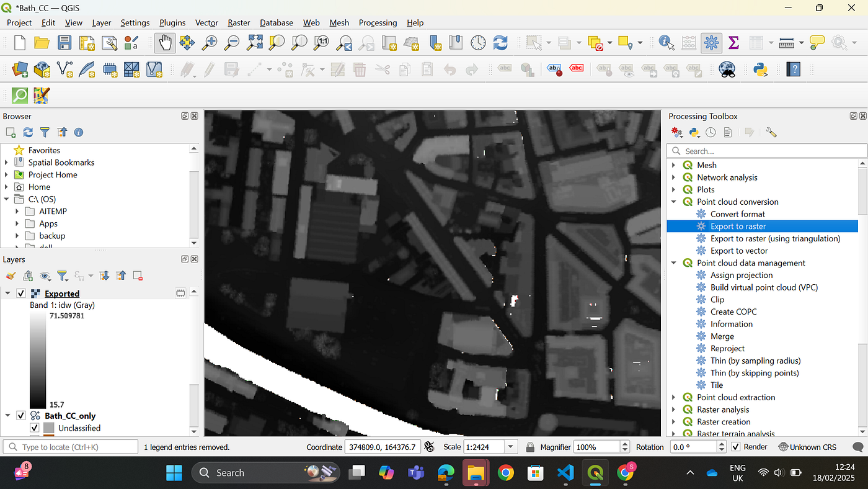Click the MetaSearch globe binoculars icon

point(727,69)
